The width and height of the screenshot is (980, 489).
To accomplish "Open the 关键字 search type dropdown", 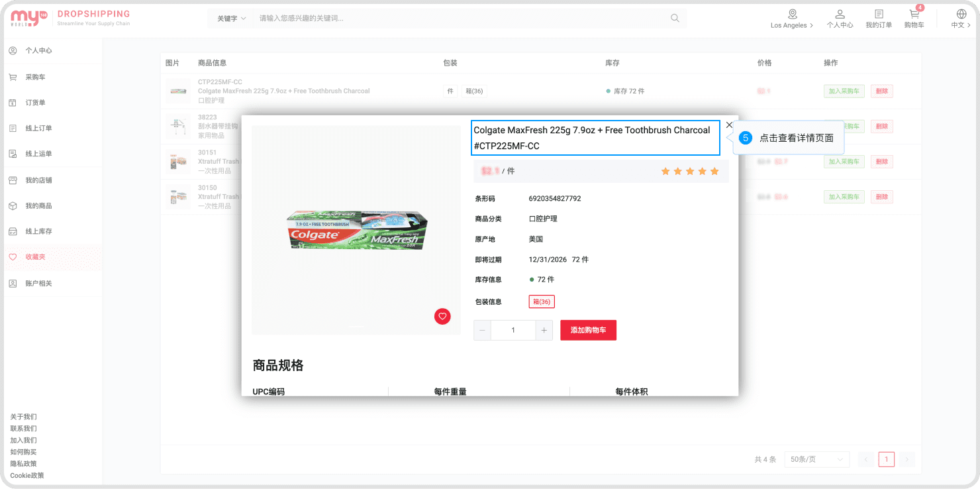I will 232,19.
